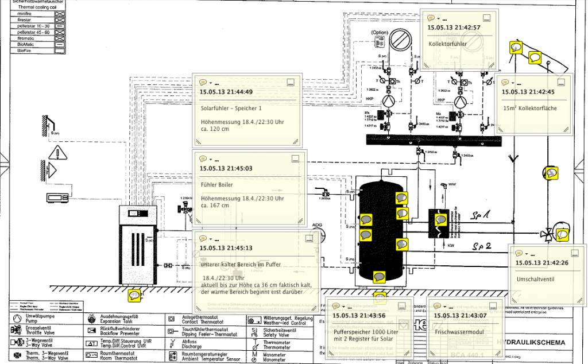Click the bottom-right resize corner of the Solarfühler note
This screenshot has height=364, width=588.
click(296, 142)
